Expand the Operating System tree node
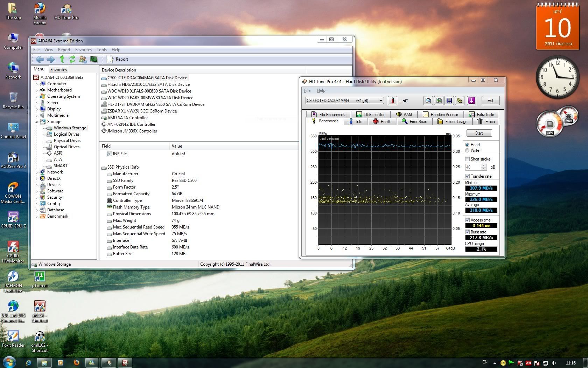 coord(36,97)
